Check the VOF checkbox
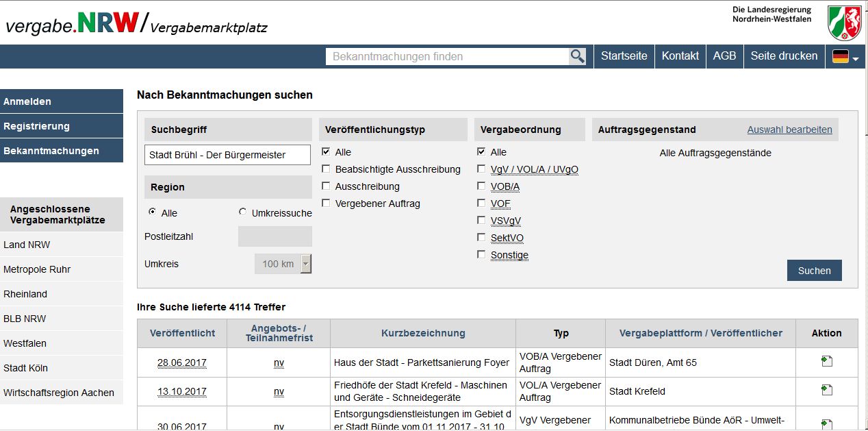Screen dimensions: 868x431 coord(482,203)
